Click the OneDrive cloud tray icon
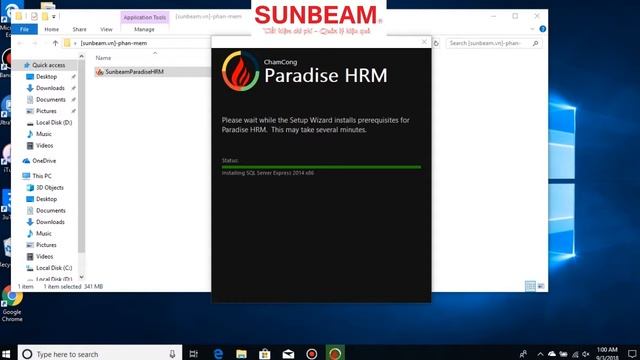Image resolution: width=640 pixels, height=360 pixels. [x=552, y=354]
